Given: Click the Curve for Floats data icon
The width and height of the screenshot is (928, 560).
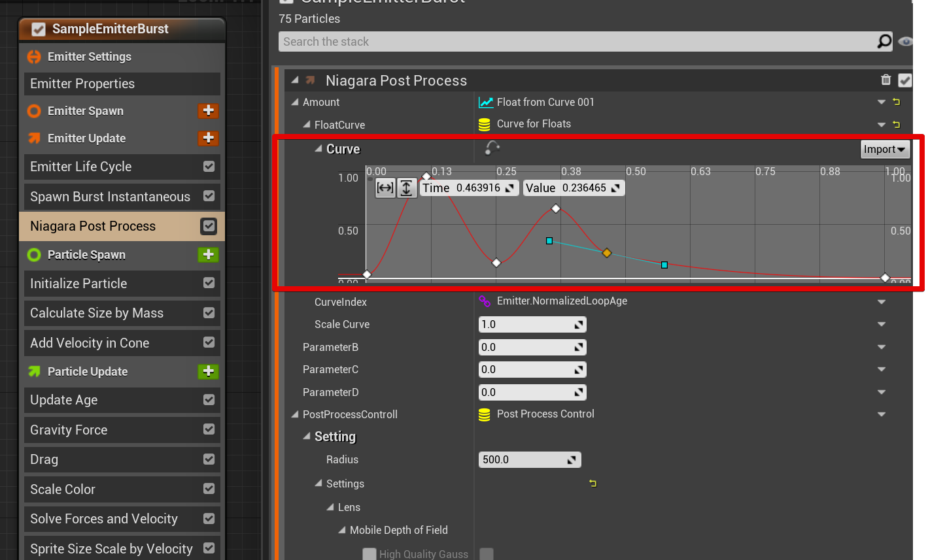Looking at the screenshot, I should click(485, 124).
